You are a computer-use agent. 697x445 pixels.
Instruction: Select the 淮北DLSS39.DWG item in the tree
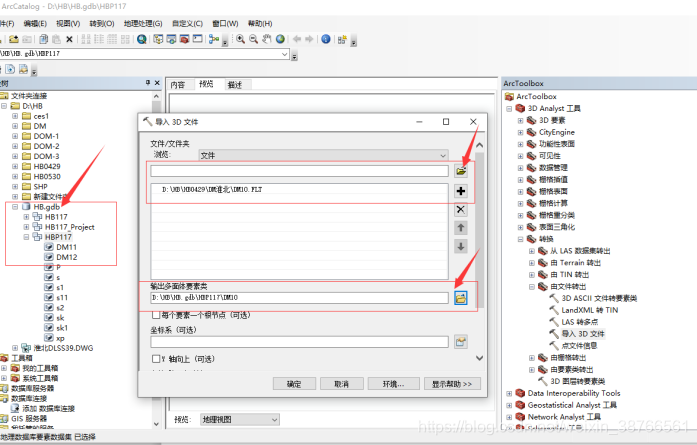point(58,348)
